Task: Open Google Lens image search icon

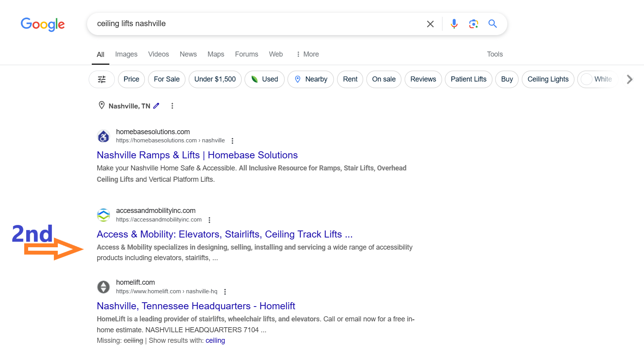Action: pyautogui.click(x=473, y=24)
